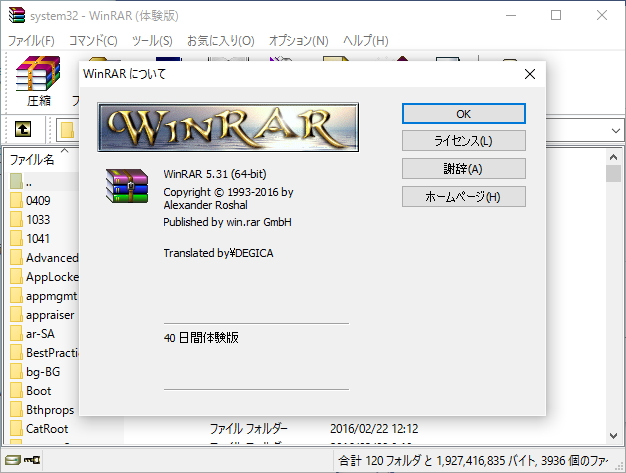Click the ファイル フォルダー type cell for CatRoot
Screen dimensions: 626x473
point(249,428)
